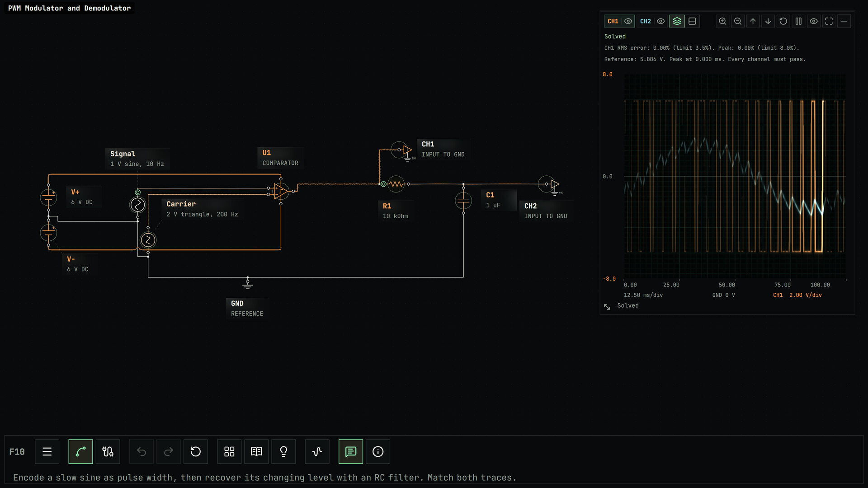Reset the circuit with bottom toolbar reset icon
The width and height of the screenshot is (868, 488).
196,451
